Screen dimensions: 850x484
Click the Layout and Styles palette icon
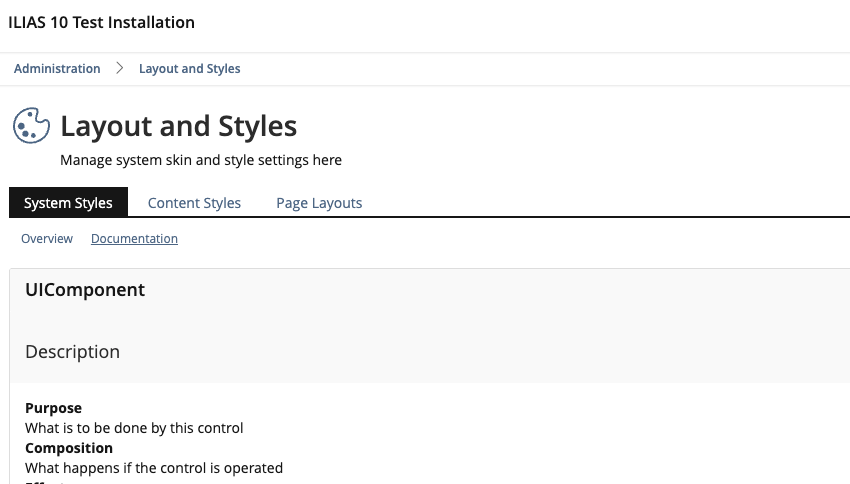coord(31,126)
